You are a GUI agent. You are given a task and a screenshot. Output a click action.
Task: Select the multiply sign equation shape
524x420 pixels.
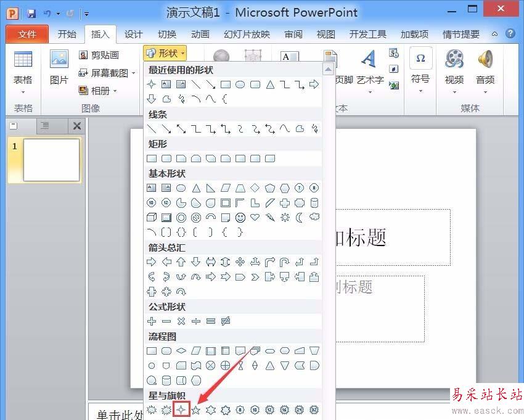181,321
